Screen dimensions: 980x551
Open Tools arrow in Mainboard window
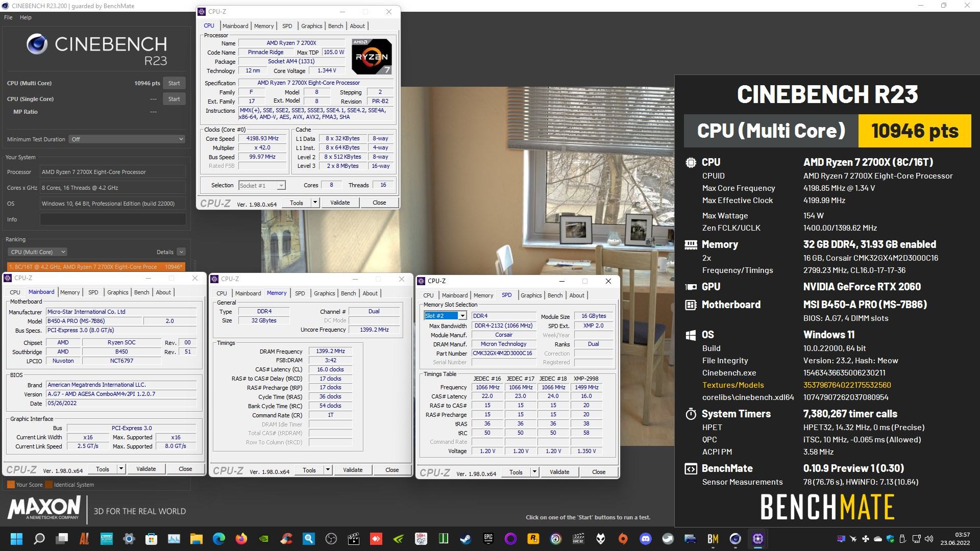121,469
